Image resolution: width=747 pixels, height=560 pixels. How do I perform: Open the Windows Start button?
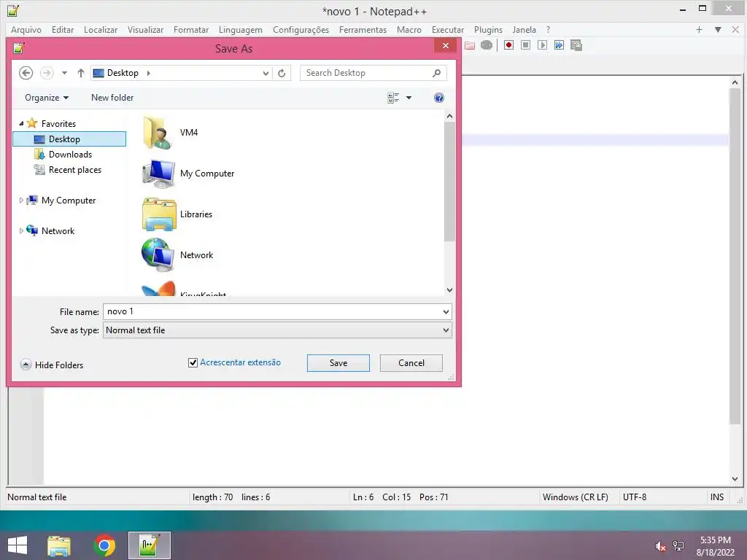pos(18,545)
